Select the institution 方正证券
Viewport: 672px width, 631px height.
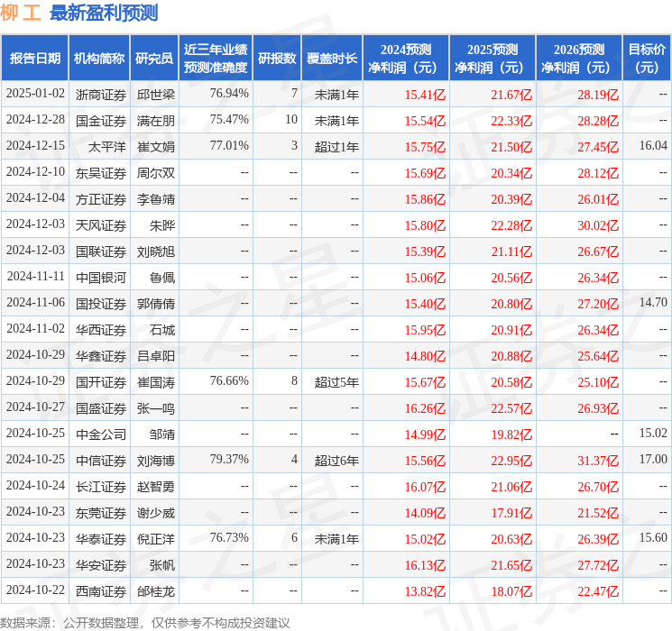[101, 199]
